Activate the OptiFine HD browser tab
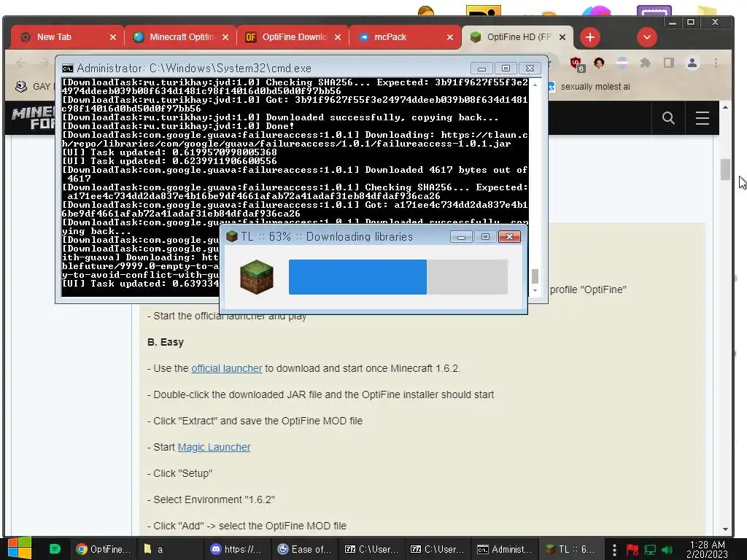Screen dimensions: 747x560 point(518,37)
